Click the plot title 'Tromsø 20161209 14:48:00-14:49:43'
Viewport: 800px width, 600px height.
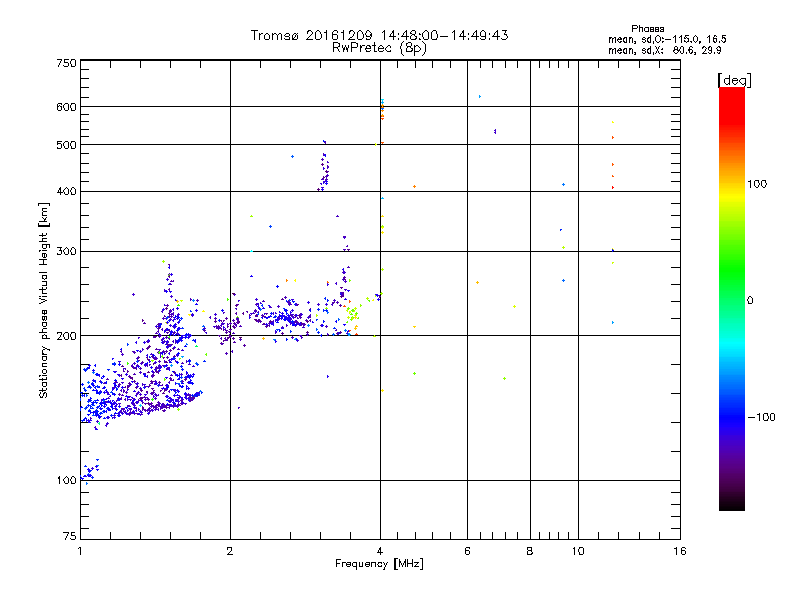tap(379, 35)
